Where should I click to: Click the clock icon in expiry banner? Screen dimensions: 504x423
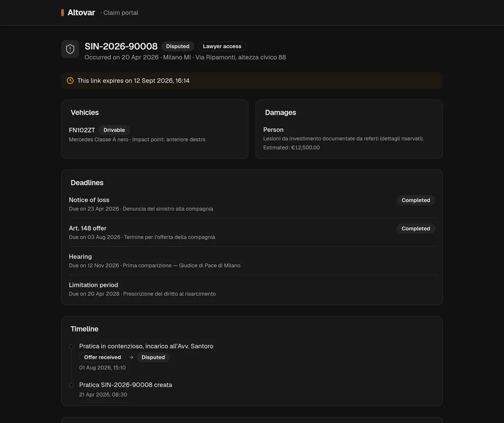[70, 81]
